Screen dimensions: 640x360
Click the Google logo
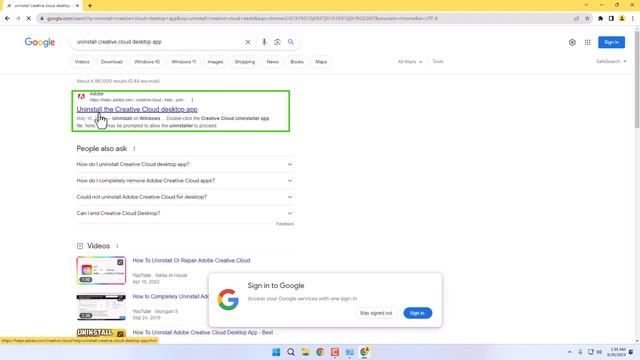40,42
